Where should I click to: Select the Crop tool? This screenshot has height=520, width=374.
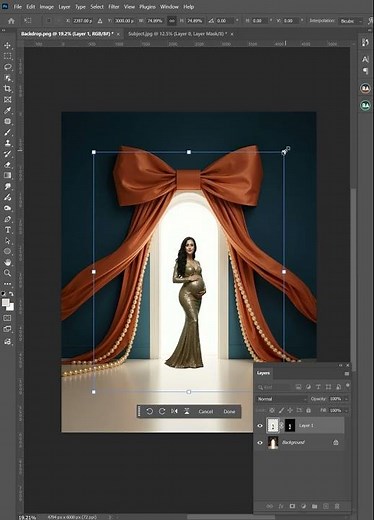coord(7,89)
